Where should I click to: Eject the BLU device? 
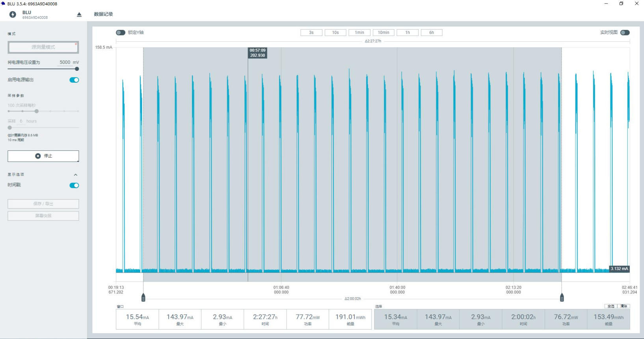[79, 15]
